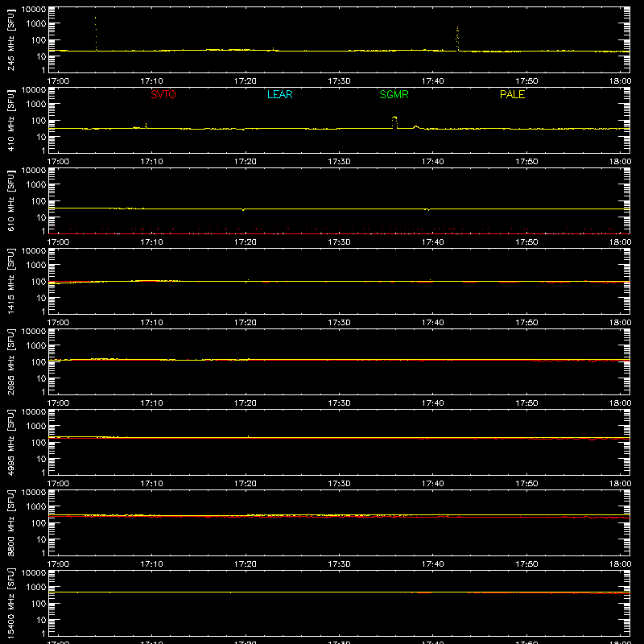Click the 10 y-axis label of 1415 MHz plot

(41, 298)
